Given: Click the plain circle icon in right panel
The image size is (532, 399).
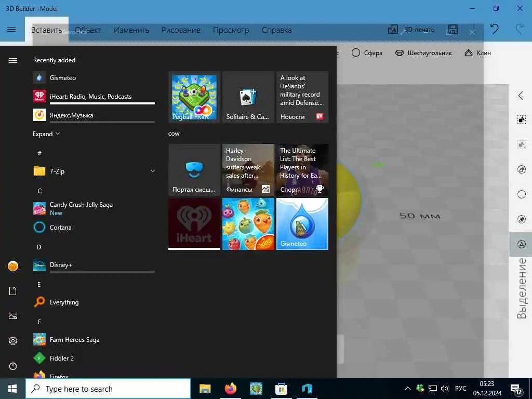Looking at the screenshot, I should pos(522,194).
